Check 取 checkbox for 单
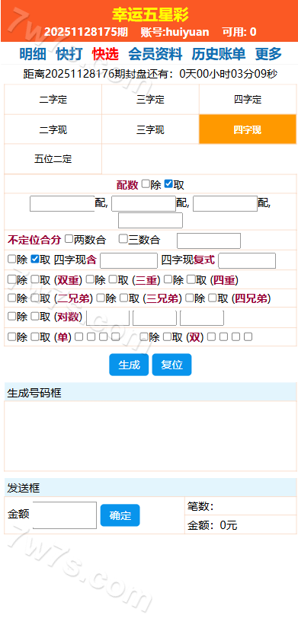Screen dimensions: 298x644 click(35, 337)
